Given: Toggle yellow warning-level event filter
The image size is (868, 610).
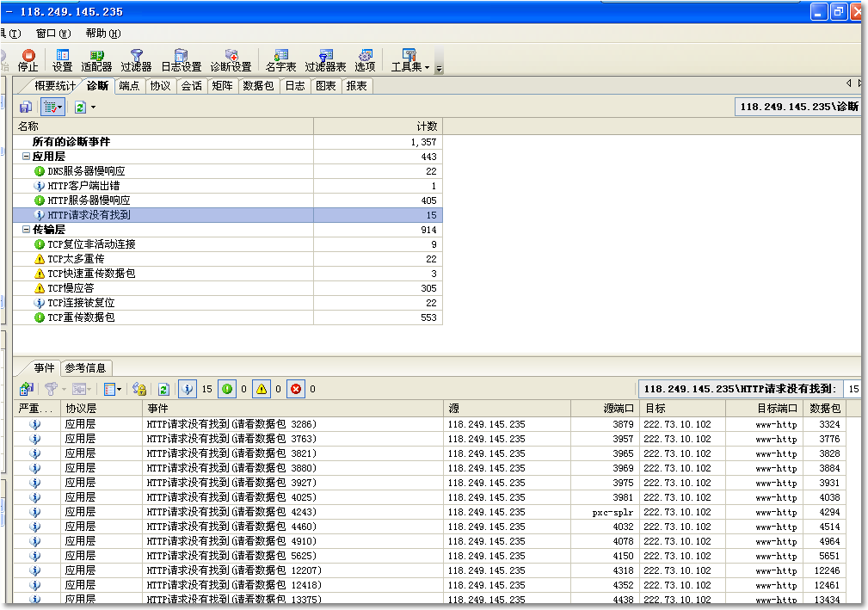Looking at the screenshot, I should click(261, 389).
